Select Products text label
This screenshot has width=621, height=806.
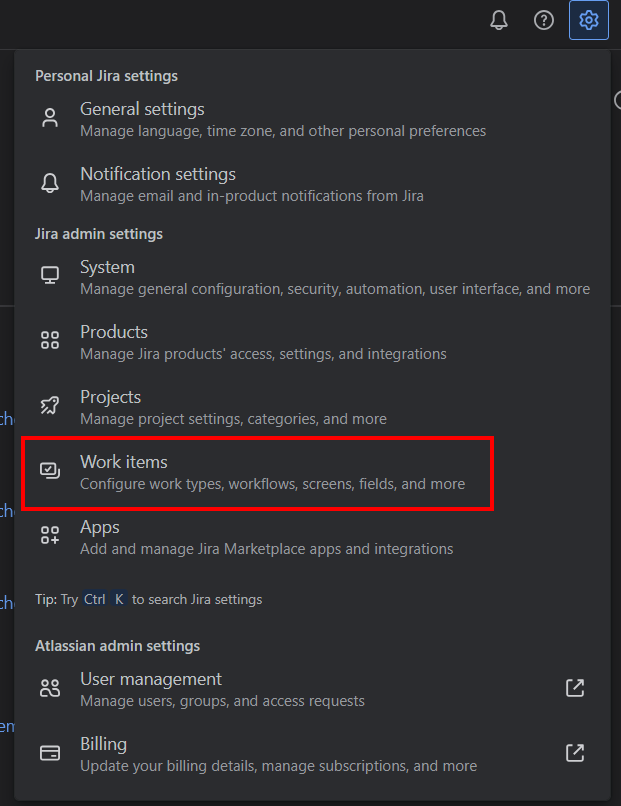point(113,332)
